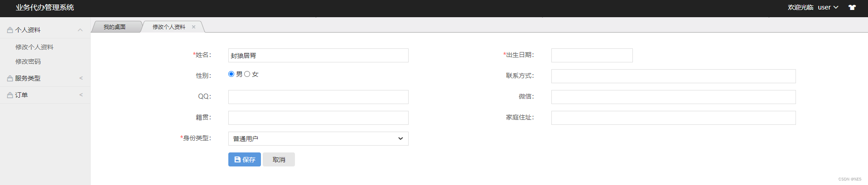Screen dimensions: 868x185
Task: Focus the 微信 input field
Action: point(674,97)
